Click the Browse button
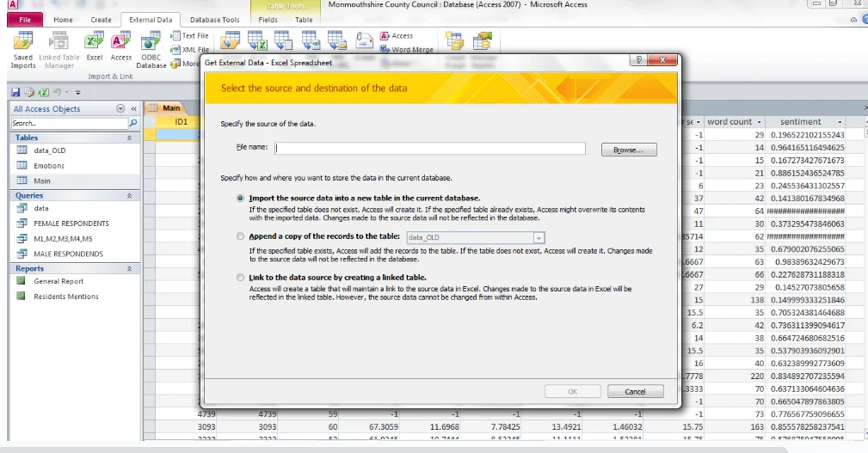 629,150
